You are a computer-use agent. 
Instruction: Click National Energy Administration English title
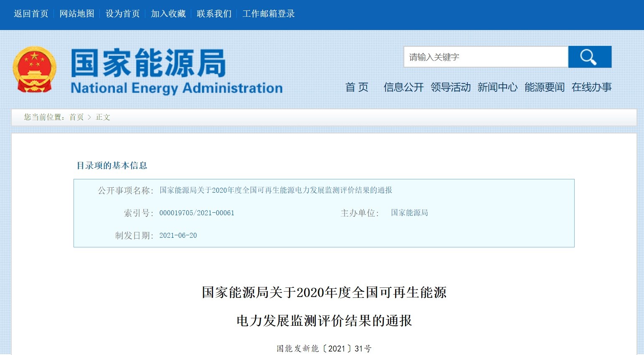pyautogui.click(x=177, y=88)
